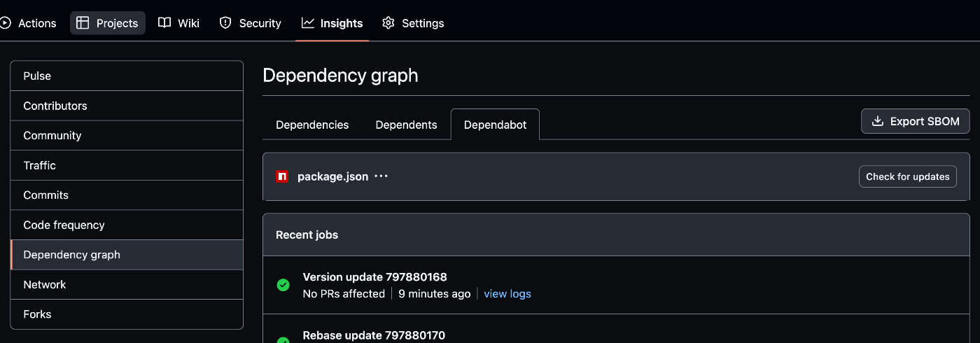Screen dimensions: 980x343
Task: Click the Wiki book icon
Action: pos(164,23)
